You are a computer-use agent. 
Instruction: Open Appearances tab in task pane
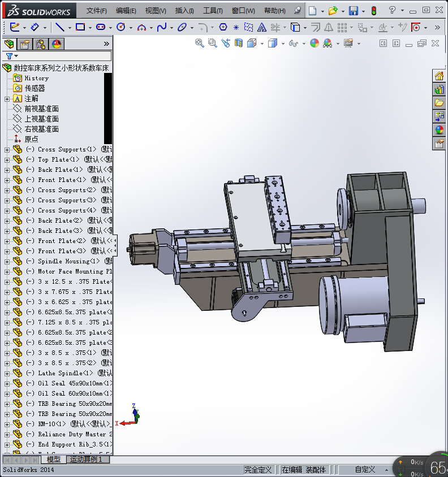[439, 130]
